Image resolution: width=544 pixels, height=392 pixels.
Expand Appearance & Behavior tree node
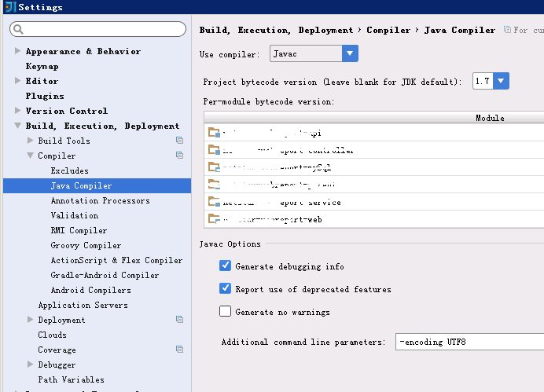pos(18,51)
